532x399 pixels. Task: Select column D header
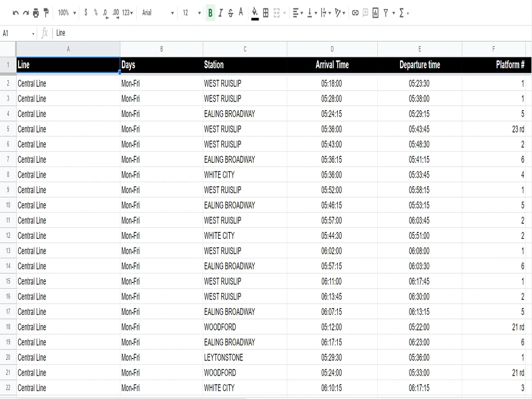pyautogui.click(x=332, y=49)
